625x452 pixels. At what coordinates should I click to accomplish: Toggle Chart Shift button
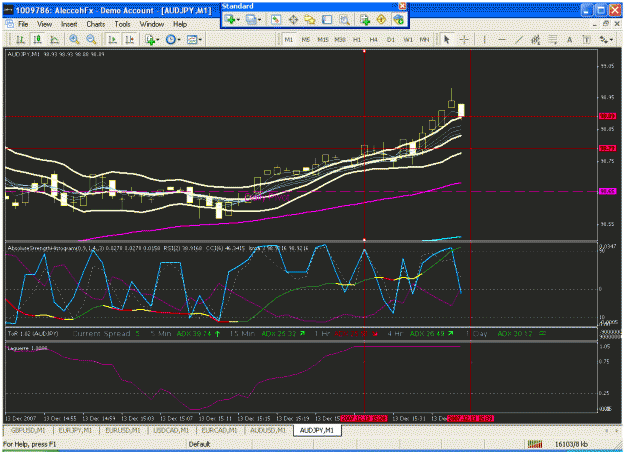[130, 39]
